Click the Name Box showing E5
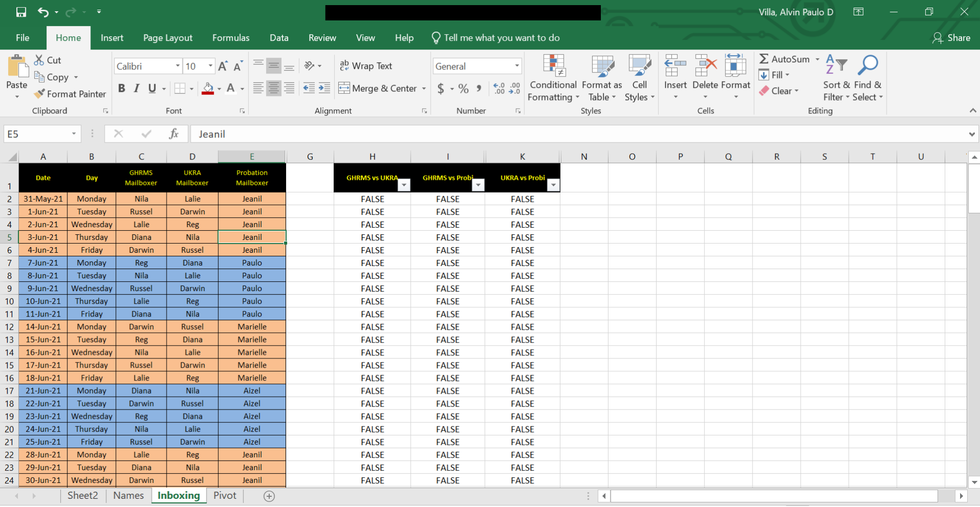Image resolution: width=980 pixels, height=507 pixels. click(37, 134)
